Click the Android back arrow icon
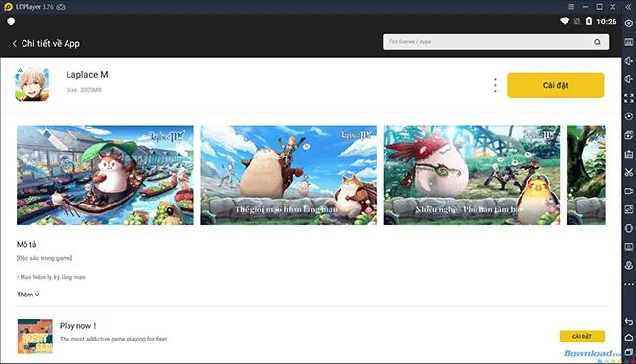Viewport: 636px width, 364px height. [629, 321]
